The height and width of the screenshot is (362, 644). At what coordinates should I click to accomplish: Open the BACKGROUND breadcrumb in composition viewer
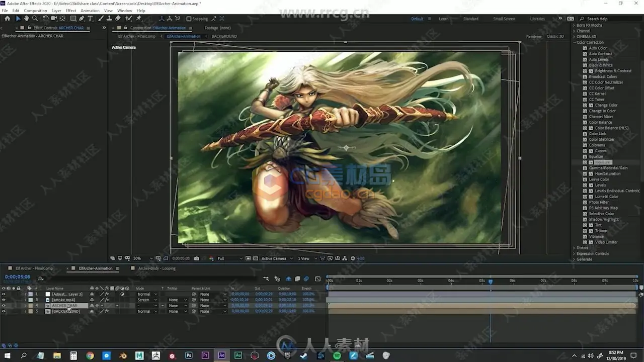click(x=224, y=36)
